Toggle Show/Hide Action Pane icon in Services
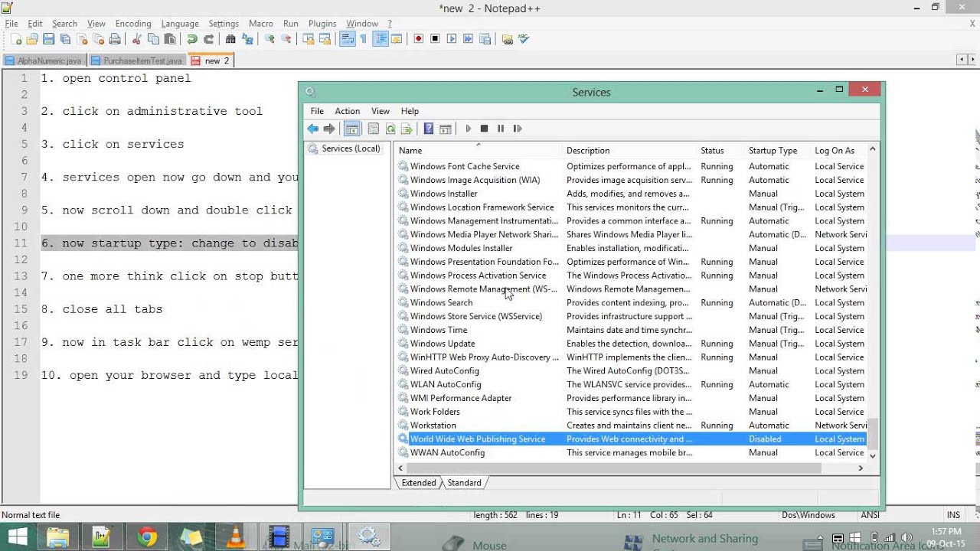This screenshot has height=551, width=980. [x=445, y=129]
